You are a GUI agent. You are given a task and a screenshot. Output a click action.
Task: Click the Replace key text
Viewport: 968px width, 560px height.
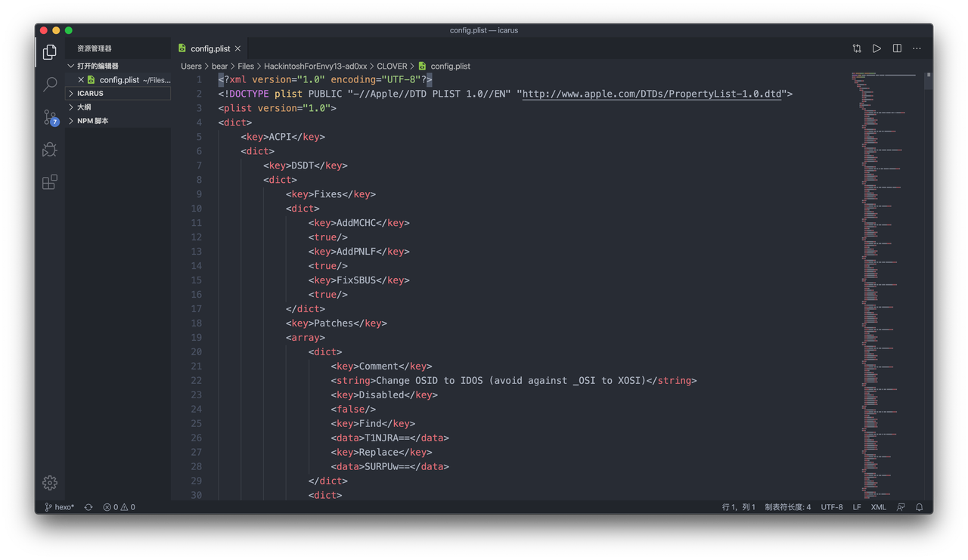coord(379,453)
